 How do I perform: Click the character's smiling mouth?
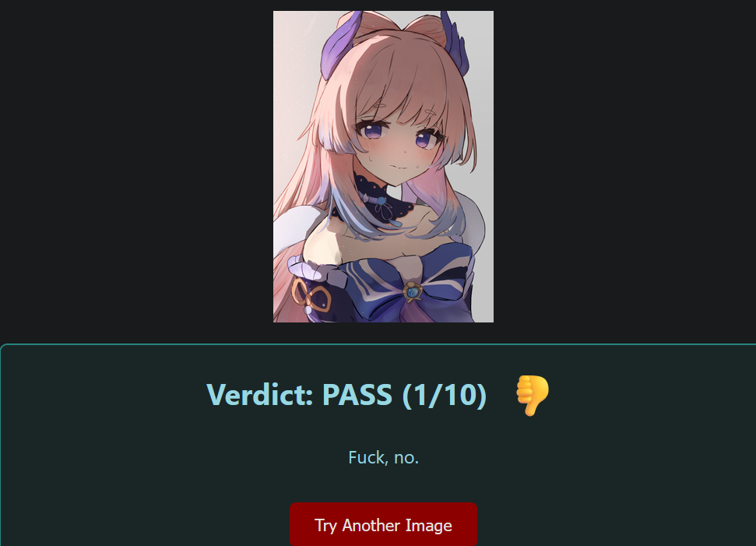pyautogui.click(x=399, y=167)
